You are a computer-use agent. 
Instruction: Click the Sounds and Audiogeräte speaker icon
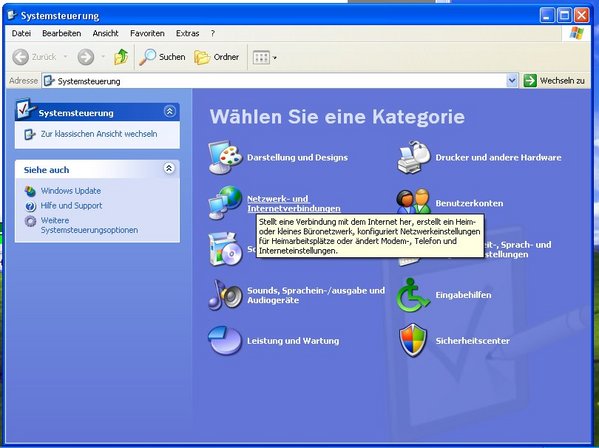225,294
